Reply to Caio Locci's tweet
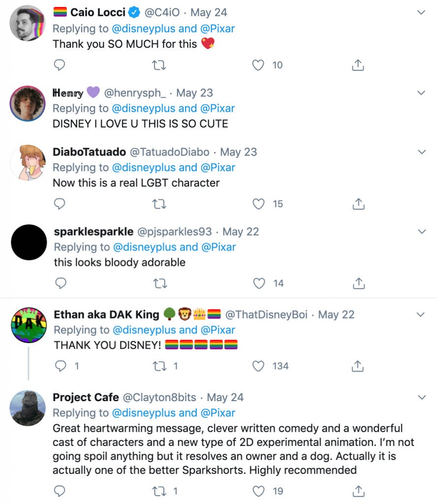The image size is (437, 504). pyautogui.click(x=59, y=65)
